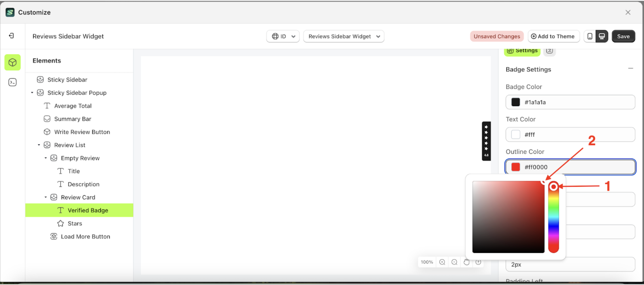Switch to the custom code tab beside Settings
Screen dimensions: 644x285
(x=550, y=51)
